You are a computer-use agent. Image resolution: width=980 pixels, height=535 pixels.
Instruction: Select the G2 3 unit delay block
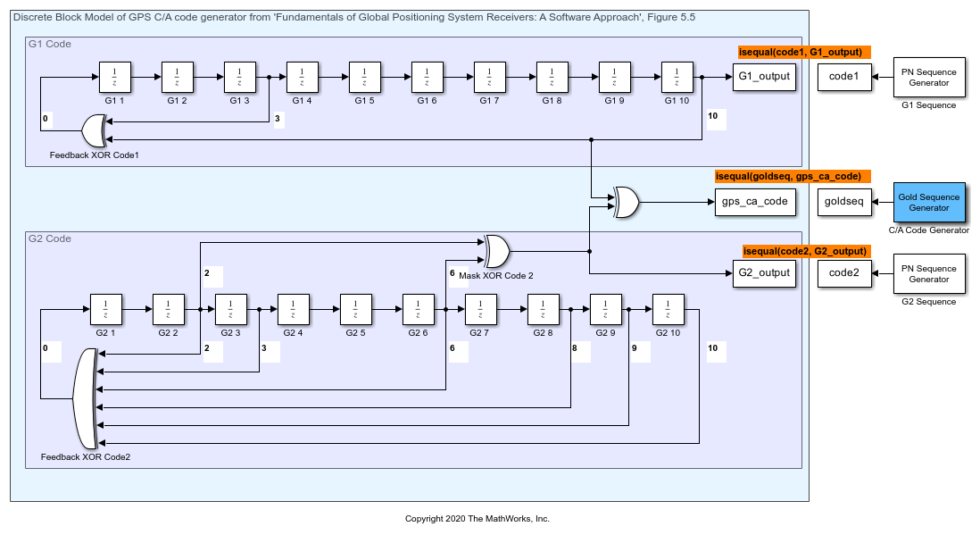coord(230,310)
